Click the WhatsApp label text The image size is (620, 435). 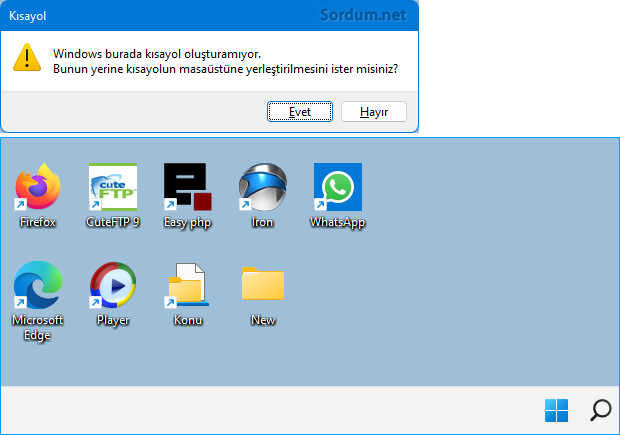click(x=338, y=223)
